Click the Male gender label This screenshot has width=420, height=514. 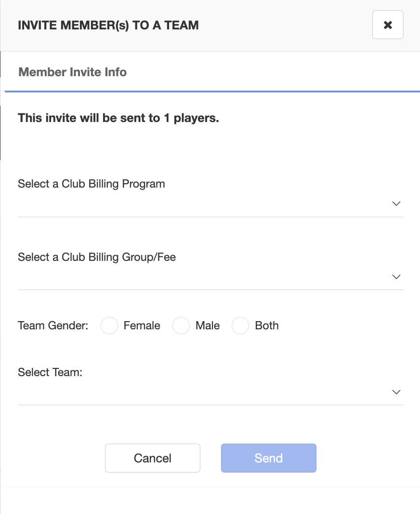click(x=208, y=325)
